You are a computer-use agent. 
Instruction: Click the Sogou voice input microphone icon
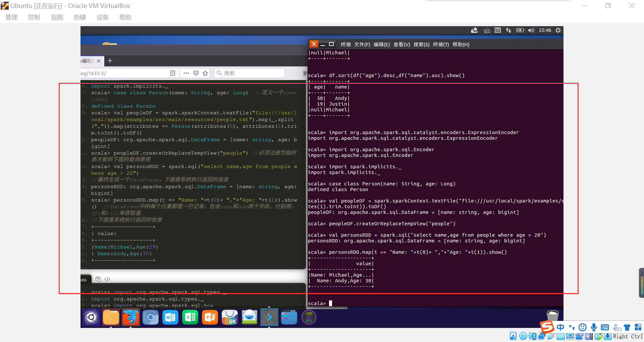pyautogui.click(x=594, y=328)
